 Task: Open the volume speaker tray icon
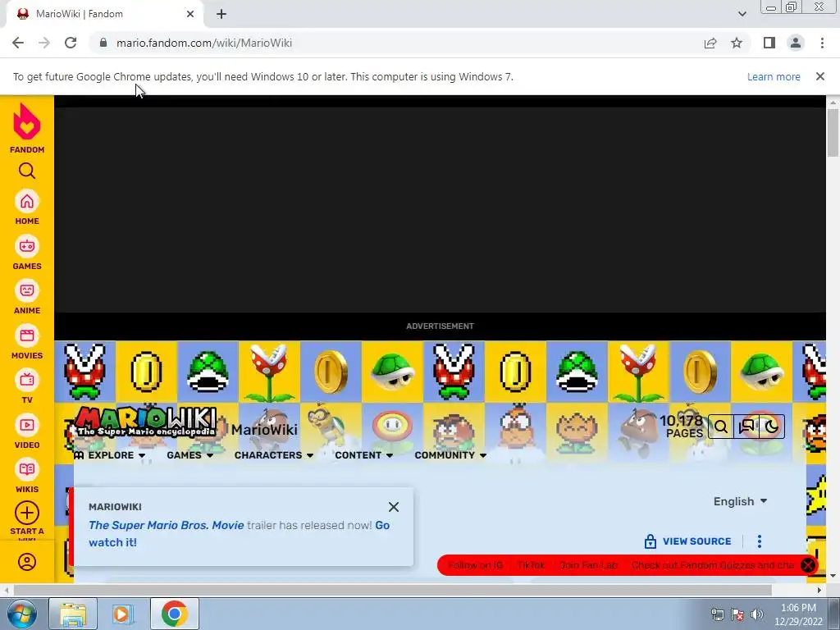757,614
